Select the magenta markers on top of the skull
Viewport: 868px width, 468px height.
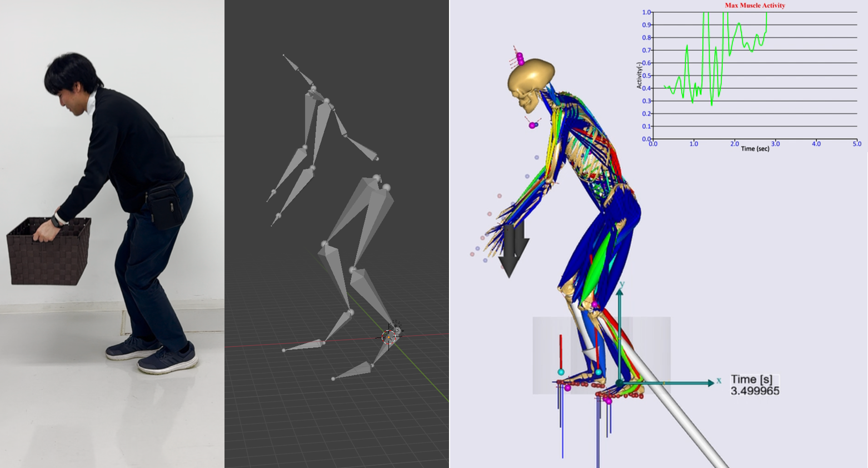tap(520, 58)
